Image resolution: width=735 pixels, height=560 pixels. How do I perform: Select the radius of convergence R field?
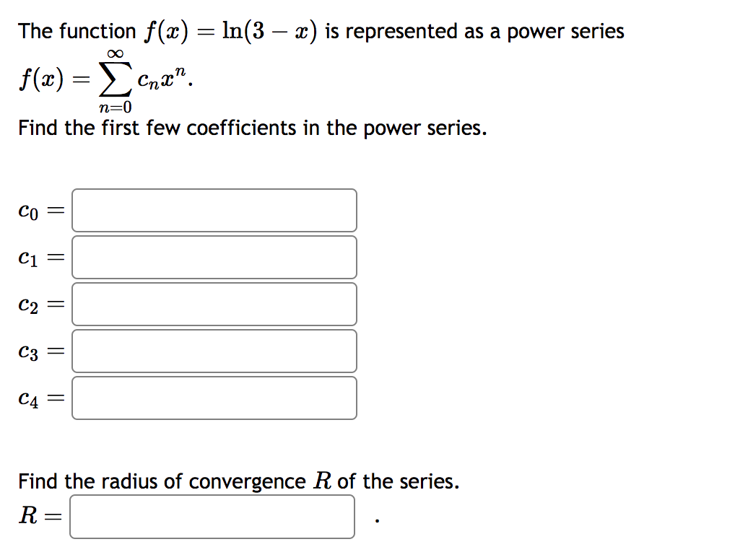[212, 517]
